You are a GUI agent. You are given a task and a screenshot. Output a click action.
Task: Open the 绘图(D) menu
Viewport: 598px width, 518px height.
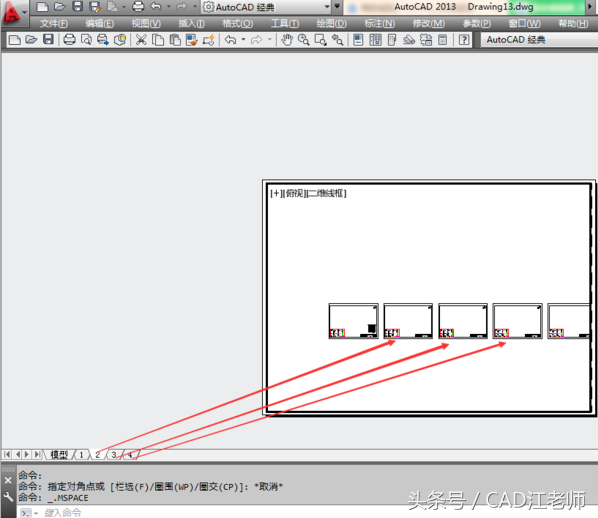331,24
